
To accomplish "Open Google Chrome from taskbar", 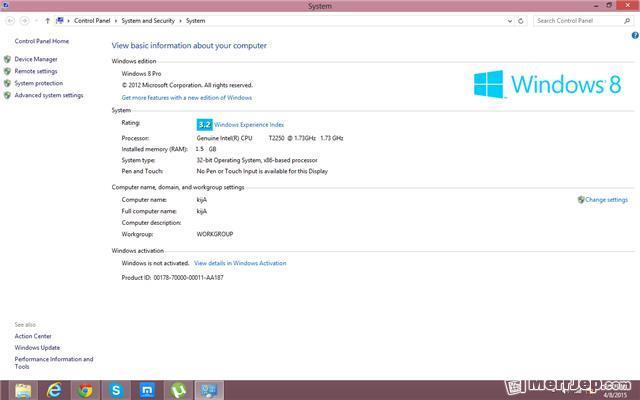I will [85, 391].
